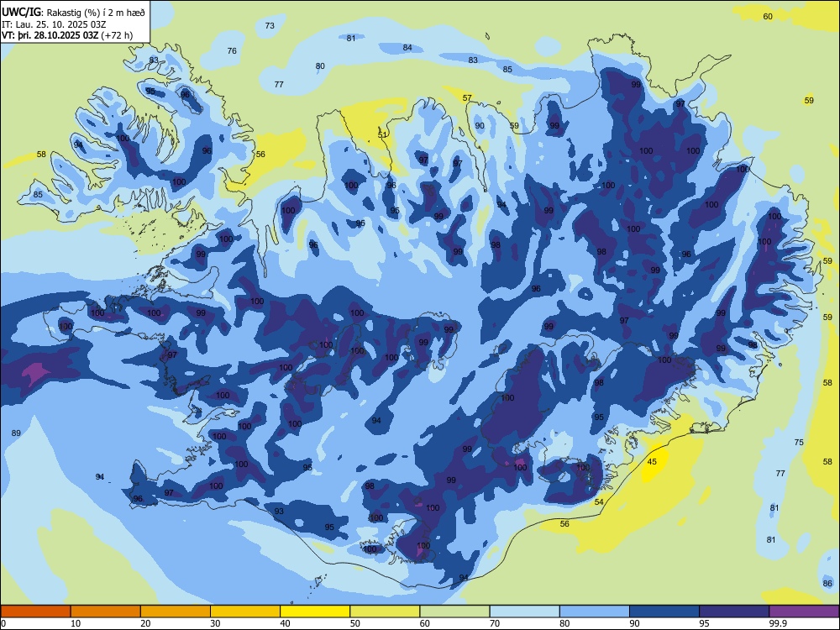
Task: Click the humidity value 73 over the sea
Action: coord(270,25)
